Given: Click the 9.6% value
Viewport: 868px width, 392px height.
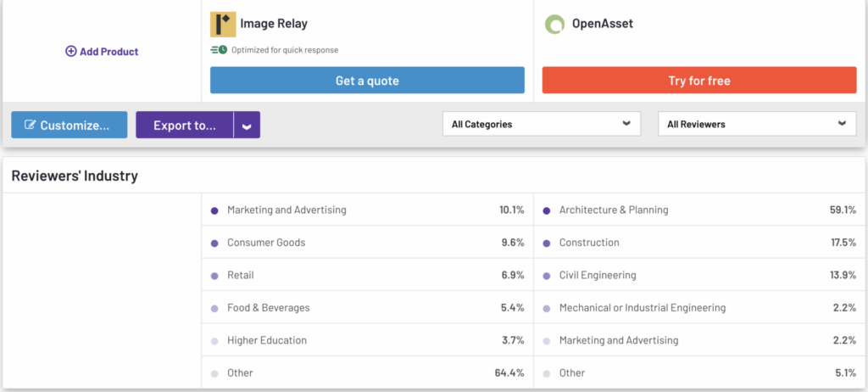Looking at the screenshot, I should [513, 243].
